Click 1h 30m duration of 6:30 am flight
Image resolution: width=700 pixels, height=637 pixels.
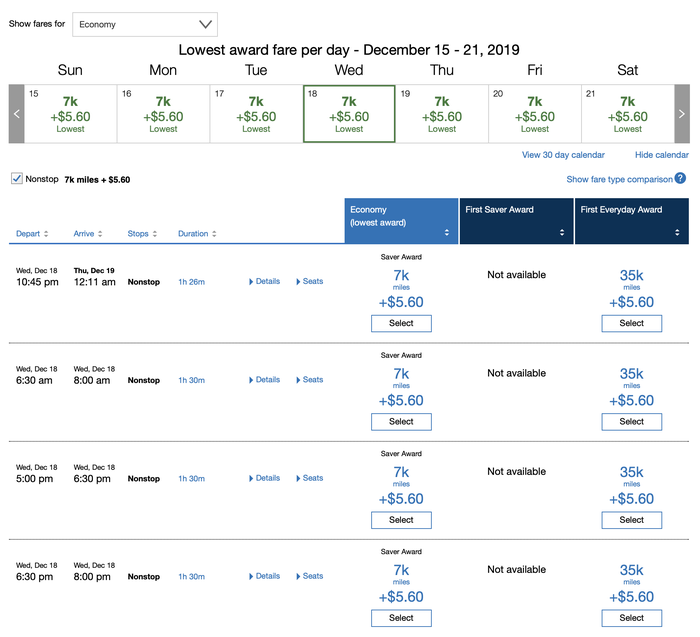click(x=192, y=380)
